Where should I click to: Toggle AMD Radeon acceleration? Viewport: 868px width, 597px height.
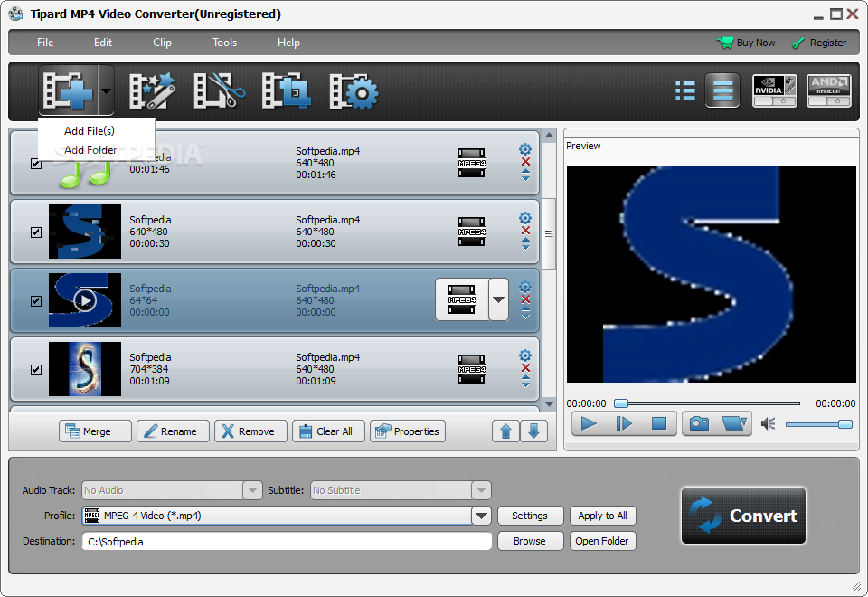(x=829, y=90)
